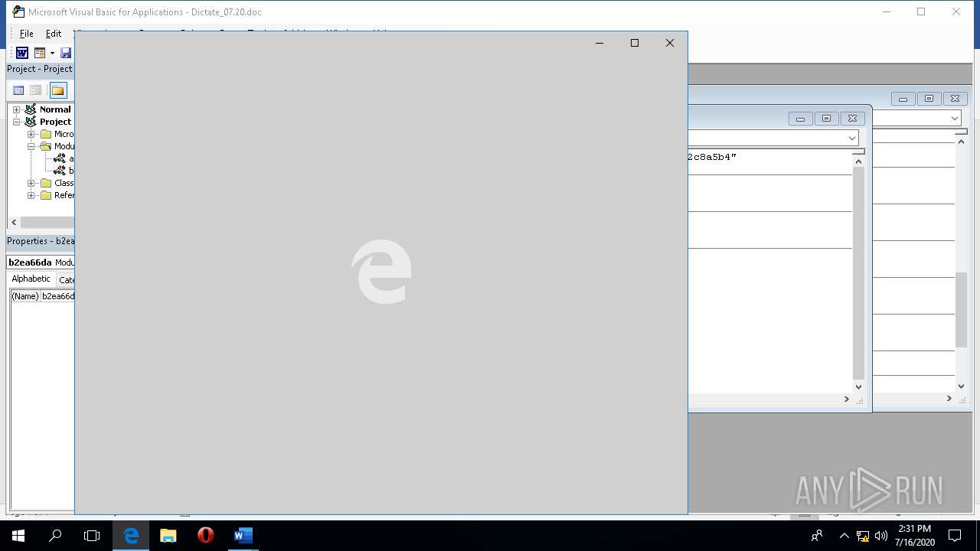
Task: Select Class Modules folder icon
Action: pos(46,183)
